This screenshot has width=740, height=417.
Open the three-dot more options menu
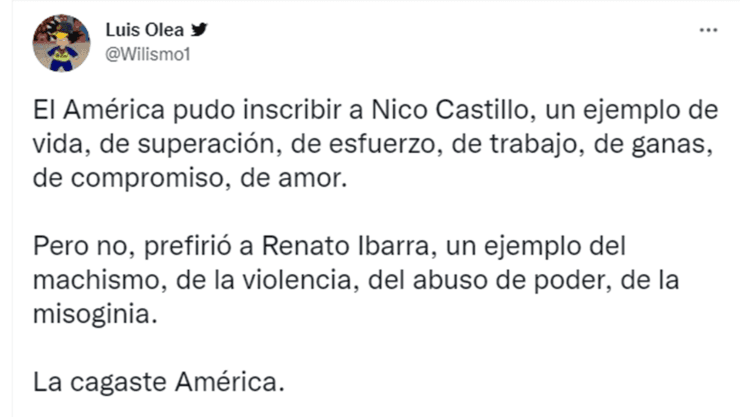click(x=708, y=30)
